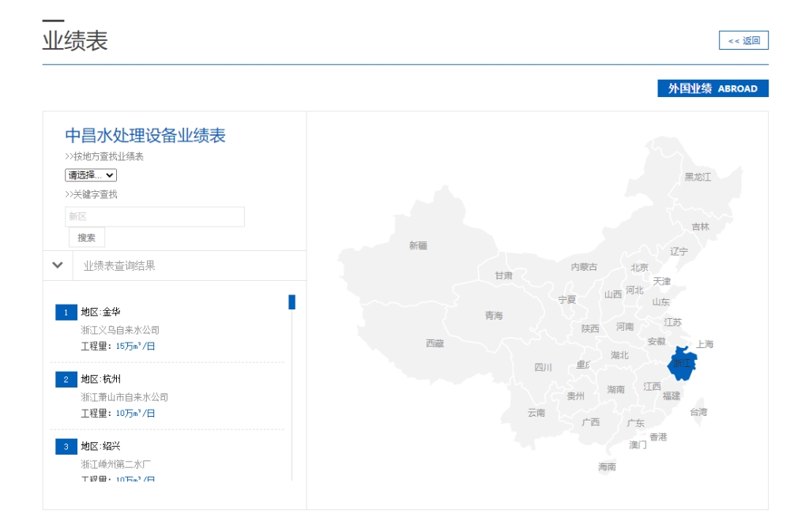Screen dimensions: 790x532
Task: Click the results list scrollbar thumb
Action: [292, 302]
